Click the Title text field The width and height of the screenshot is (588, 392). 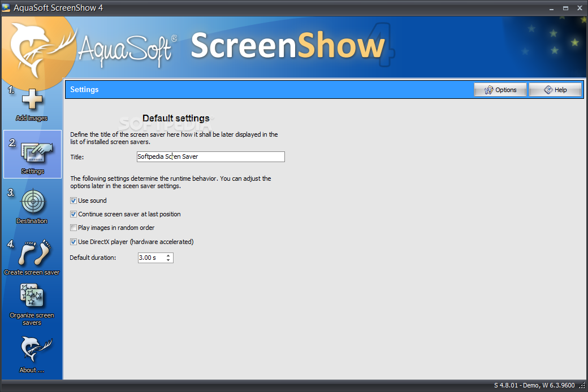tap(211, 156)
